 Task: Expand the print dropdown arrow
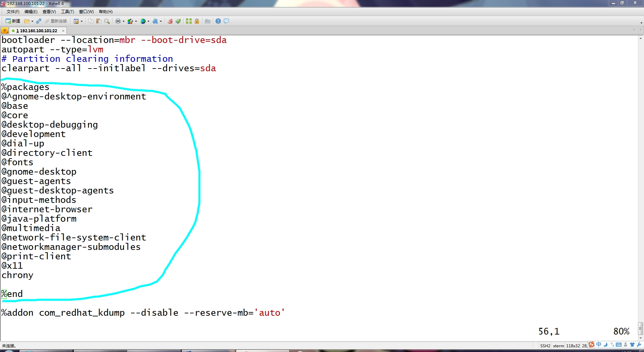[x=123, y=21]
